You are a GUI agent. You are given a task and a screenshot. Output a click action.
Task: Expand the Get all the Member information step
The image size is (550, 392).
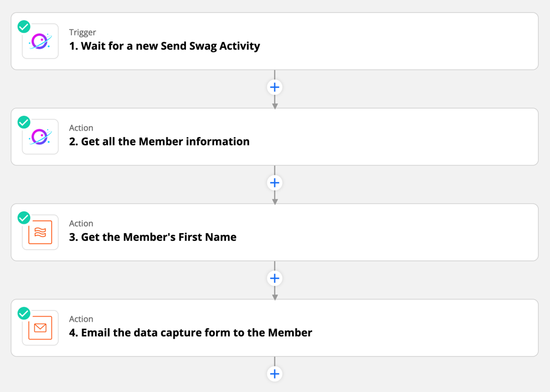pos(159,142)
